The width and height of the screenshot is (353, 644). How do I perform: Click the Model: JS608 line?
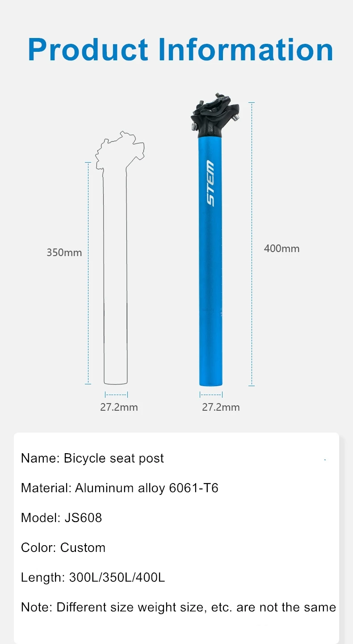[62, 518]
